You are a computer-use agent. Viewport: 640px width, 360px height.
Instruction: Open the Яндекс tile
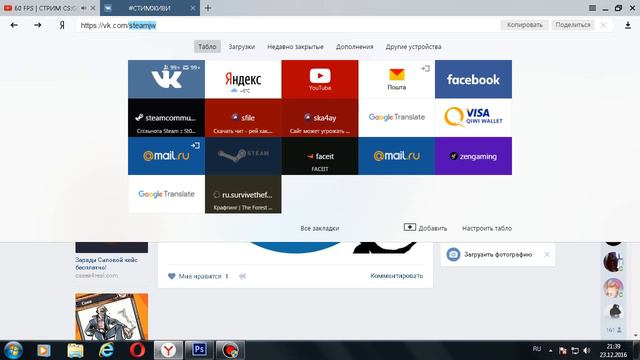click(243, 79)
